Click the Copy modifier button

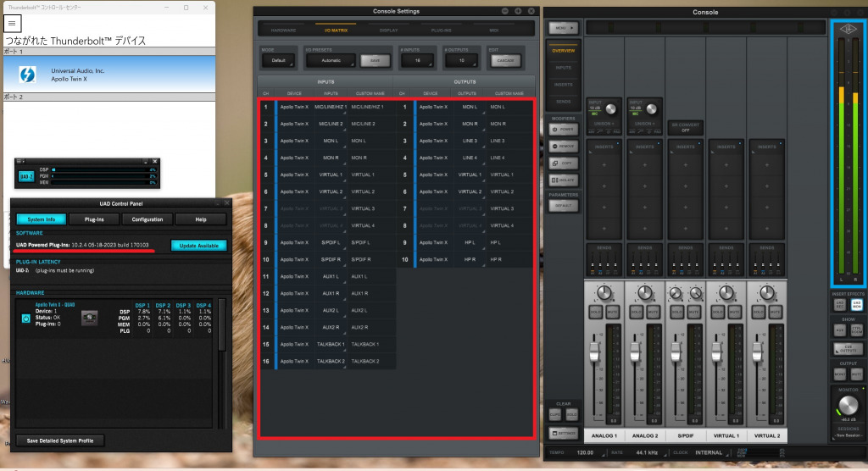(x=562, y=163)
